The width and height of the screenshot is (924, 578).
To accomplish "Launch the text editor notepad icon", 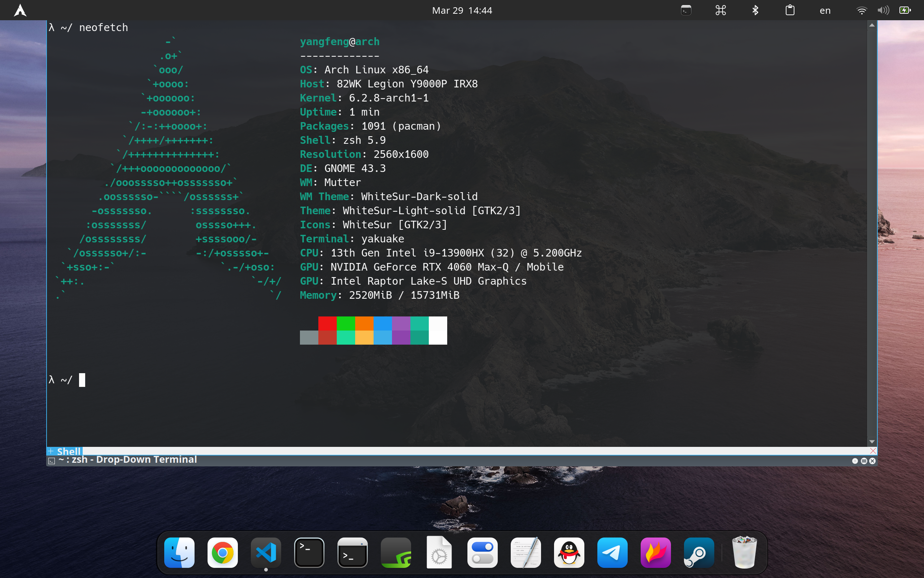I will [526, 552].
